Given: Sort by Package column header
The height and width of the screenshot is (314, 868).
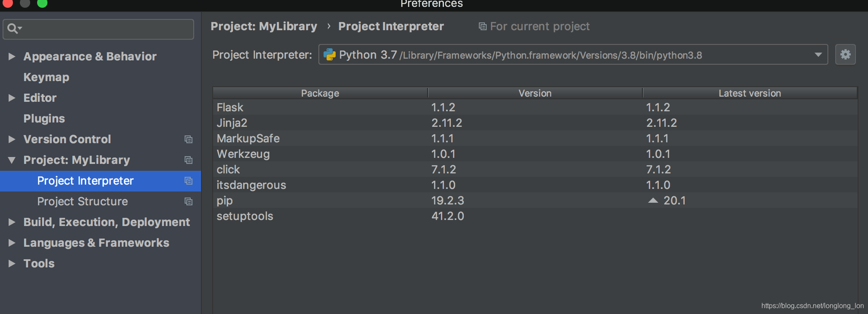Looking at the screenshot, I should pyautogui.click(x=320, y=93).
